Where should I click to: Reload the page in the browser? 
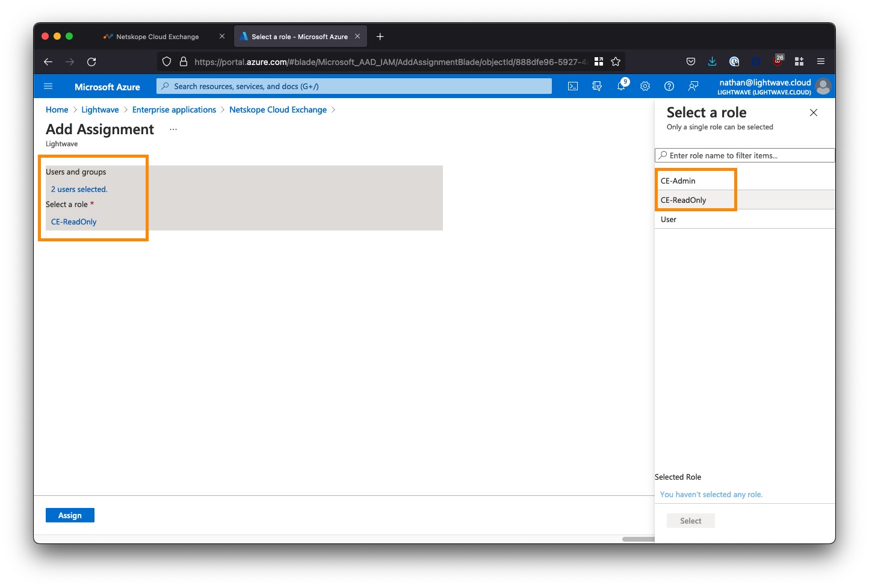click(x=91, y=61)
